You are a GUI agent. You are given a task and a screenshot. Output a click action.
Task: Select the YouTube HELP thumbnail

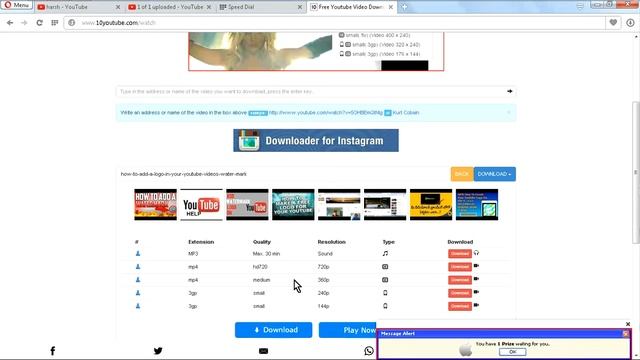coord(201,204)
